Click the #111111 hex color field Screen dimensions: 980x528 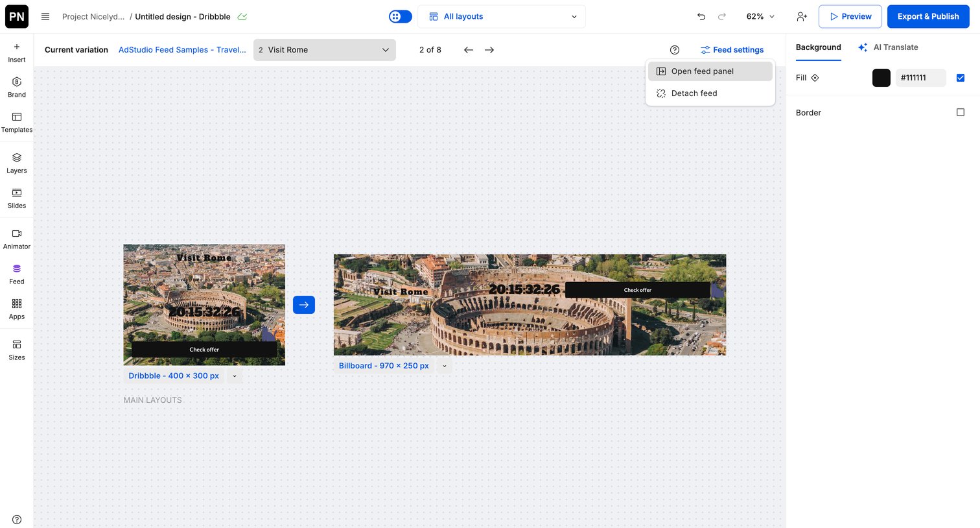point(921,78)
